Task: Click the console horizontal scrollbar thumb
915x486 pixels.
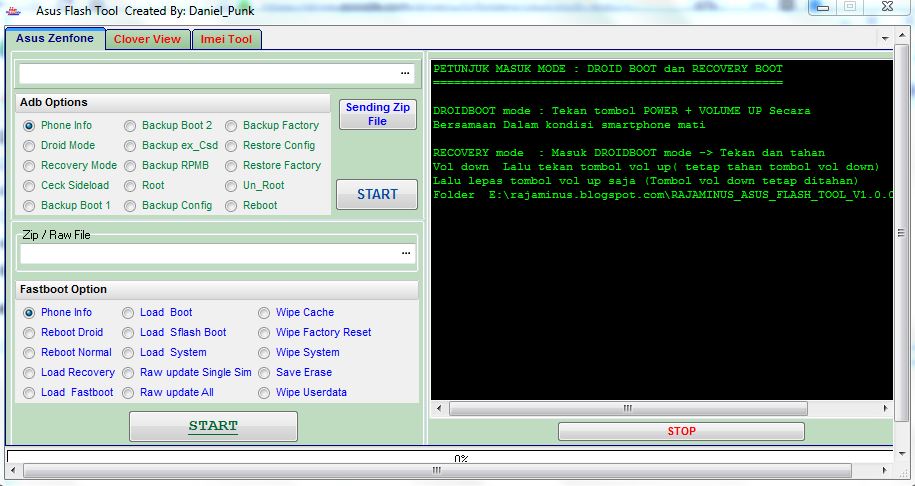Action: tap(628, 408)
